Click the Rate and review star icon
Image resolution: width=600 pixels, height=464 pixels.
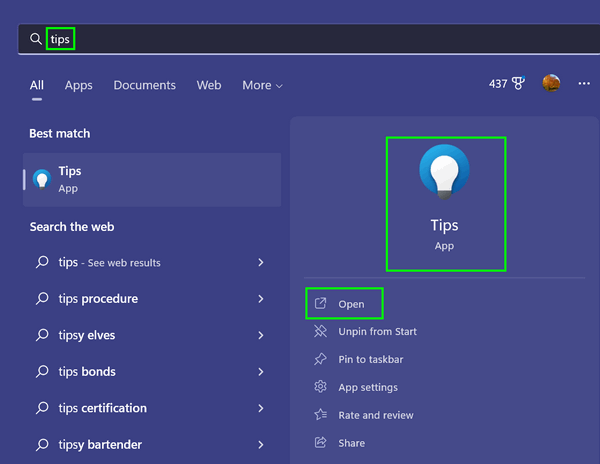tap(320, 415)
